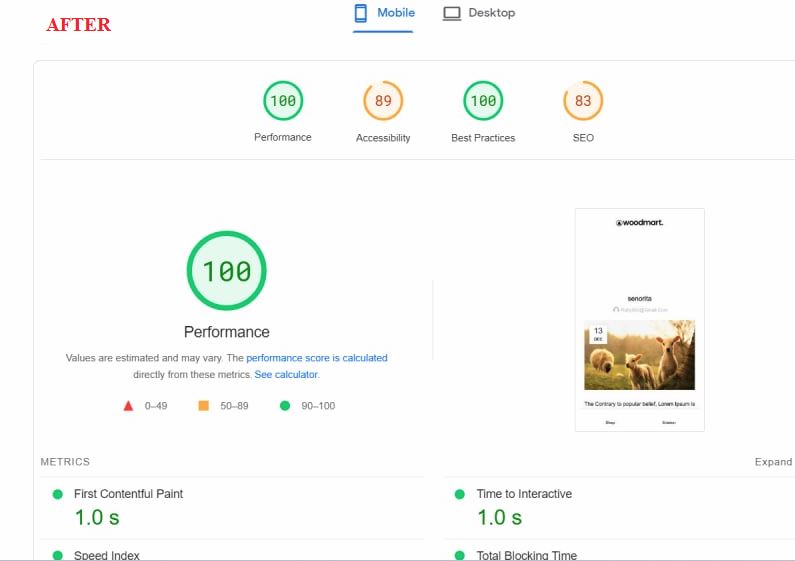Click the Performance label under small gauge
Screen dimensions: 795x561
coord(283,137)
